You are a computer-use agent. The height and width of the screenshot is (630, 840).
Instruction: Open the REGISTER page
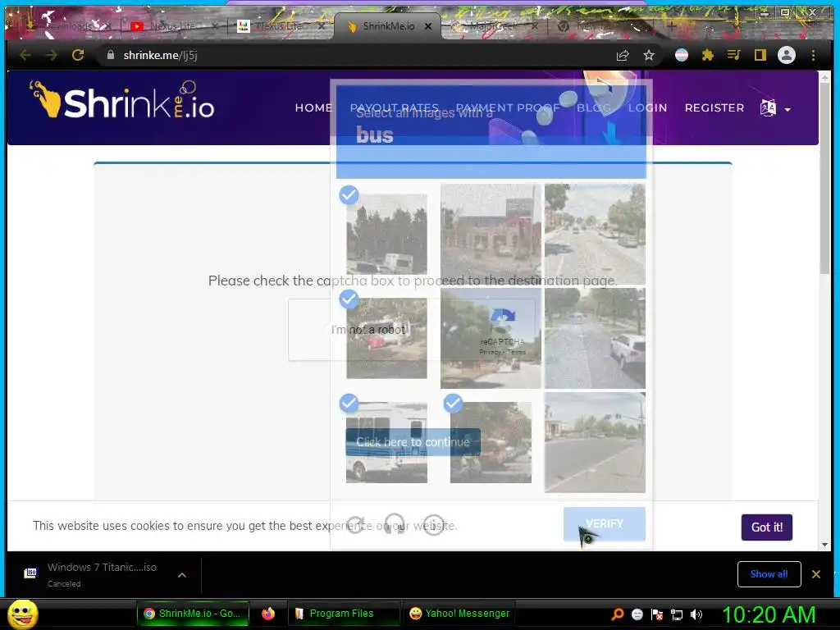click(714, 108)
